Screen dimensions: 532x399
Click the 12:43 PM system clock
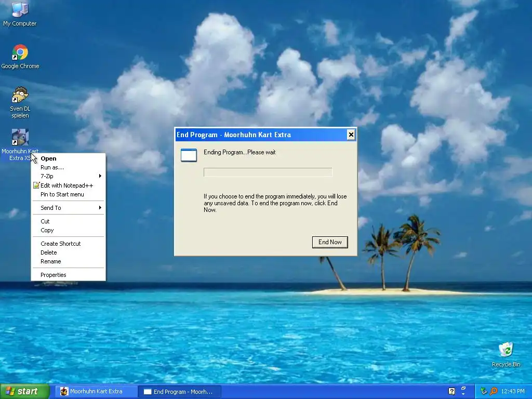point(513,391)
